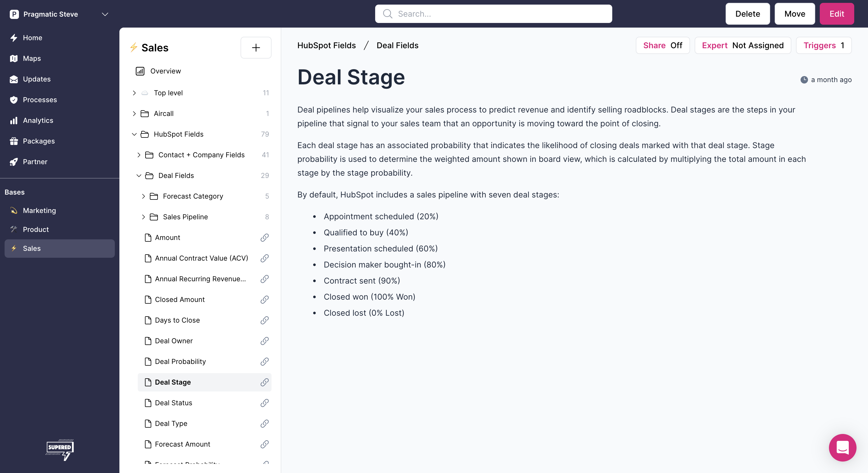Open the Triggers 1 control
This screenshot has height=473, width=868.
point(823,45)
